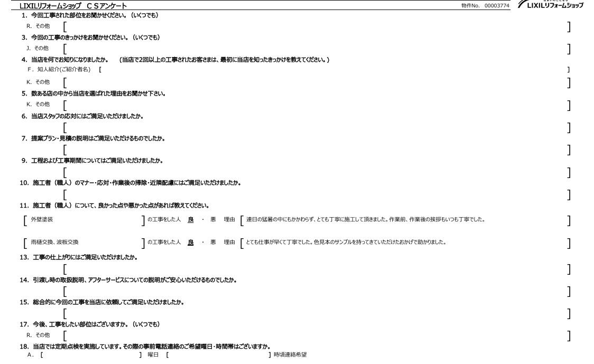Click the 曜日 preferred day field
594x364 pixels.
[x=90, y=354]
